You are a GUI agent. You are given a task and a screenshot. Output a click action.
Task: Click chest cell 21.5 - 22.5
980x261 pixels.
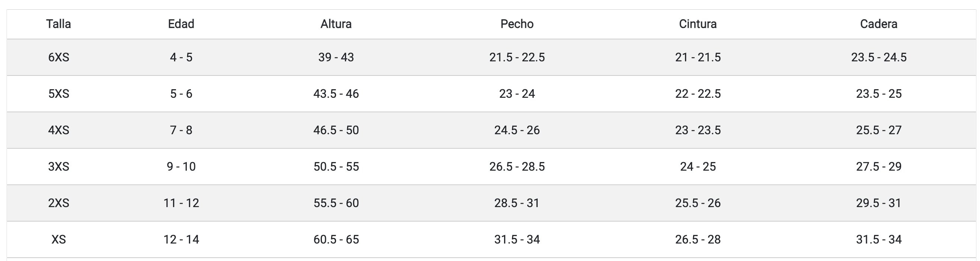[517, 57]
